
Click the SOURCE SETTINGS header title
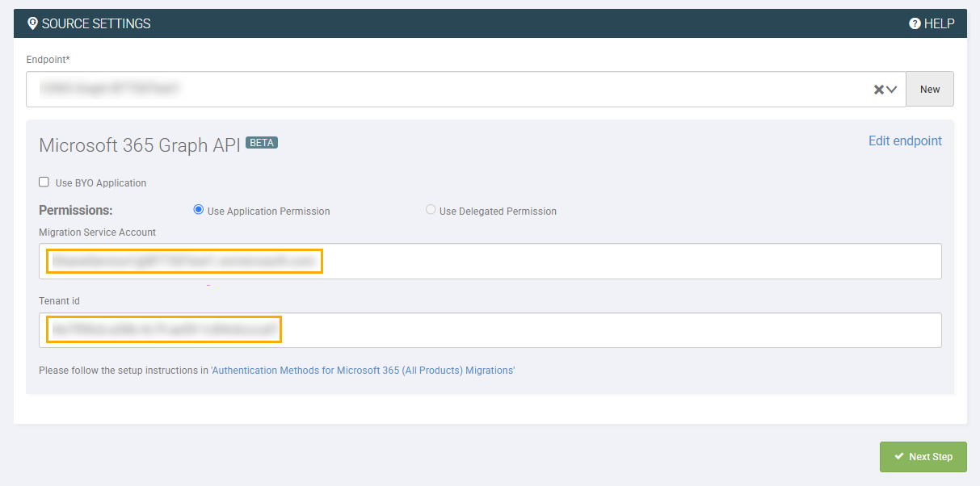96,23
